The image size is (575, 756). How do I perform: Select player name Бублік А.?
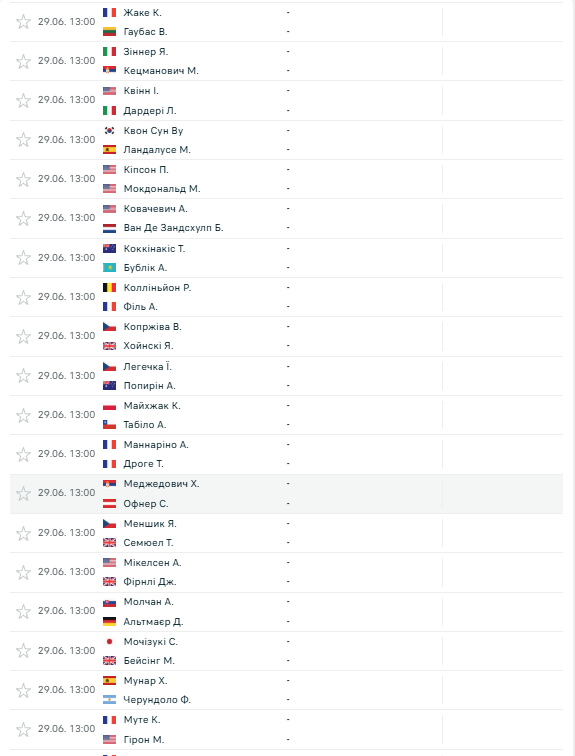145,268
